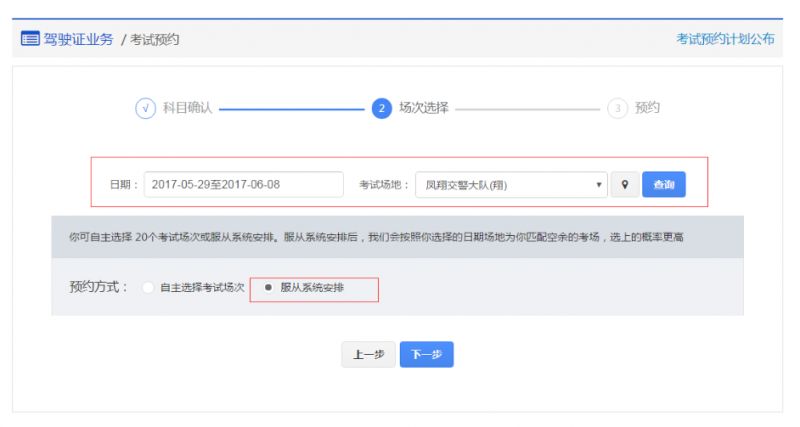Click the 驾驶证业务 list icon
Viewport: 800px width, 427px height.
click(30, 39)
